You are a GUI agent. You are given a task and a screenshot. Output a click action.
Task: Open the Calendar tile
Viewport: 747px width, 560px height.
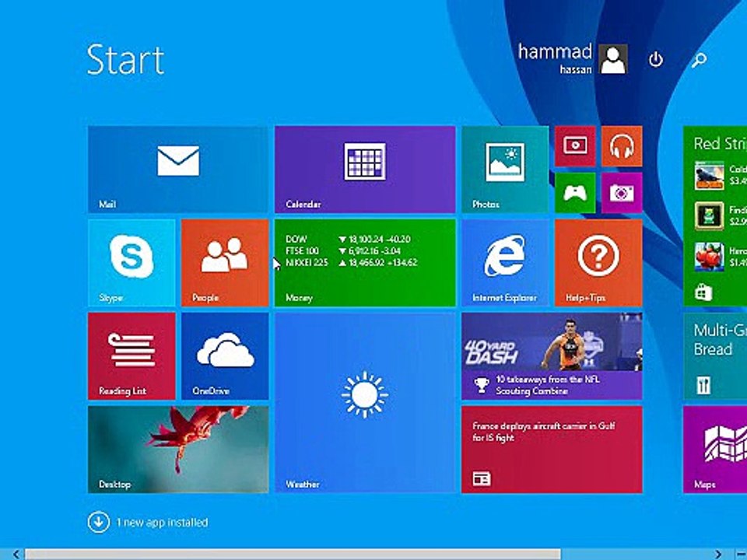pos(365,169)
